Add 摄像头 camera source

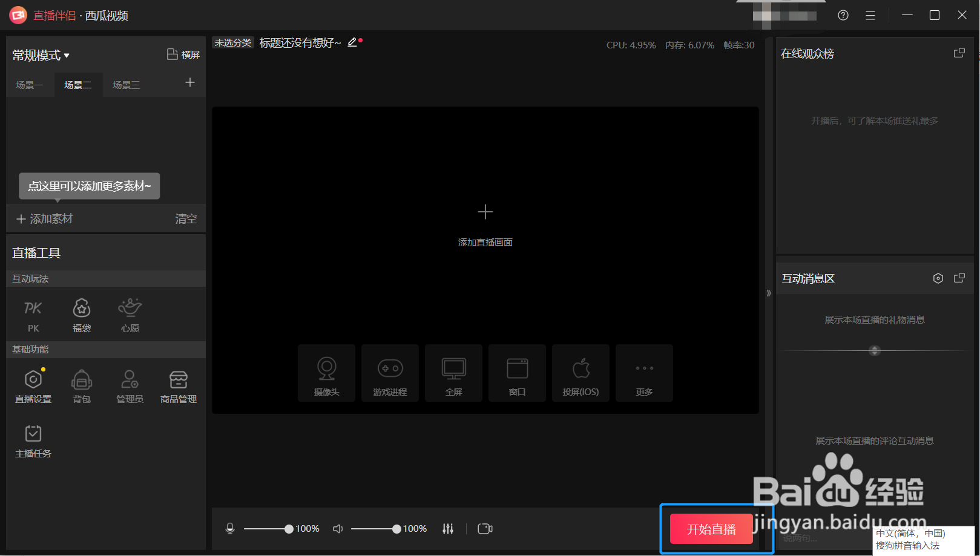pos(327,373)
